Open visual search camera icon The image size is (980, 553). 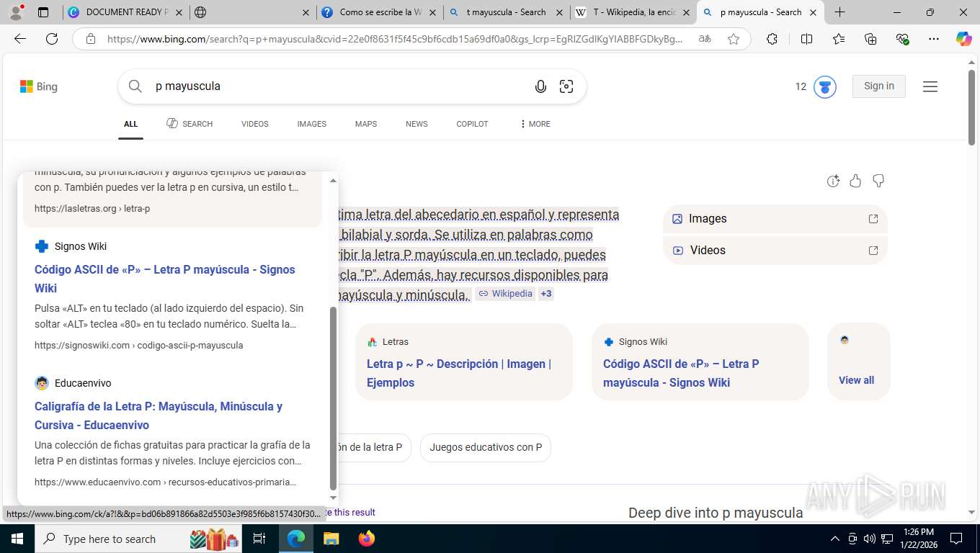[566, 86]
